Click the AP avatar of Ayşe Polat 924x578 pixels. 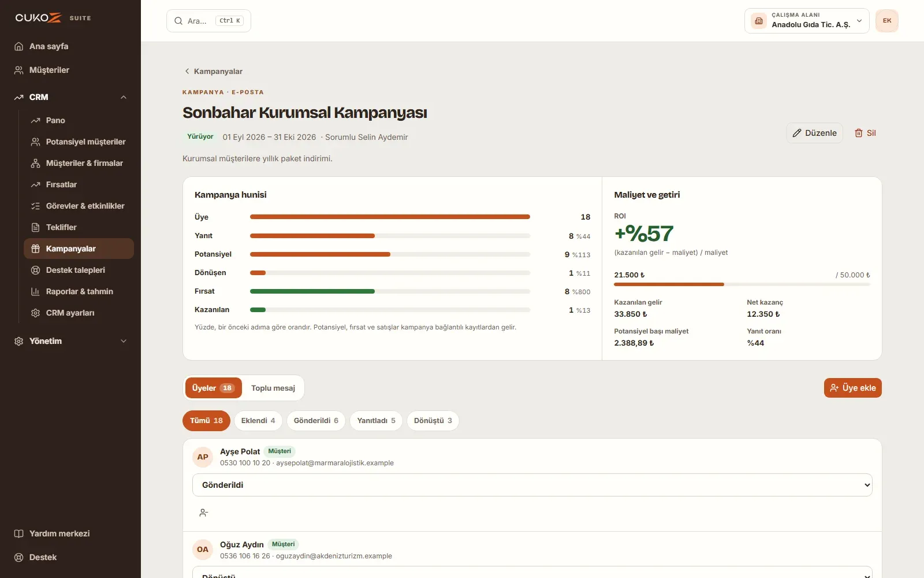(x=203, y=457)
